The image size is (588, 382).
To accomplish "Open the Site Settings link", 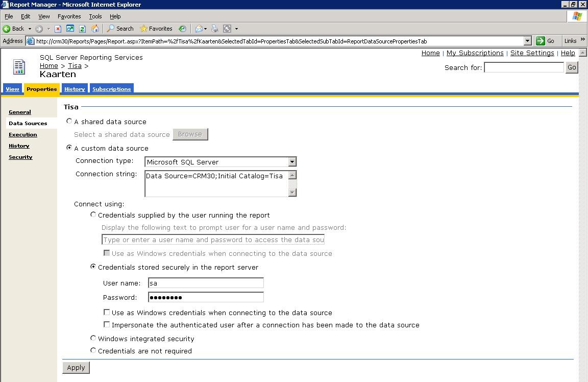I will pyautogui.click(x=532, y=53).
